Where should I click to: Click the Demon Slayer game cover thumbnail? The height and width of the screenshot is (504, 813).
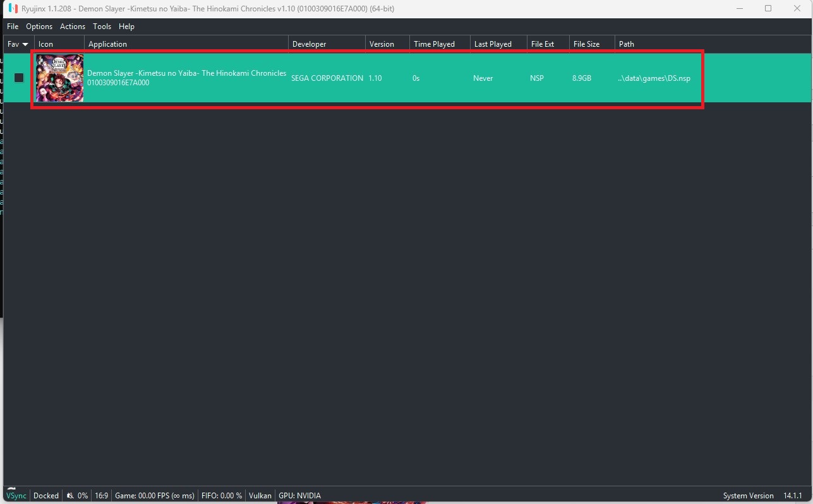(59, 78)
